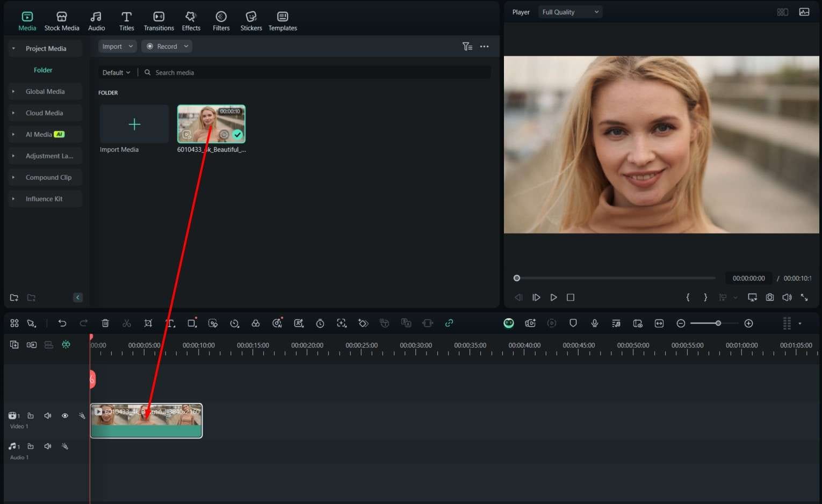Image resolution: width=822 pixels, height=504 pixels.
Task: Open the Stickers tab
Action: [x=251, y=21]
